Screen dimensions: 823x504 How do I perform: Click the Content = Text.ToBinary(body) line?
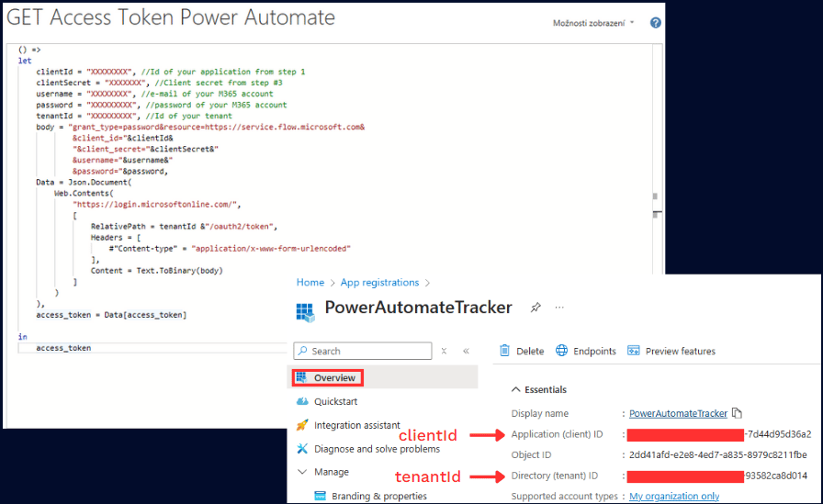[156, 271]
